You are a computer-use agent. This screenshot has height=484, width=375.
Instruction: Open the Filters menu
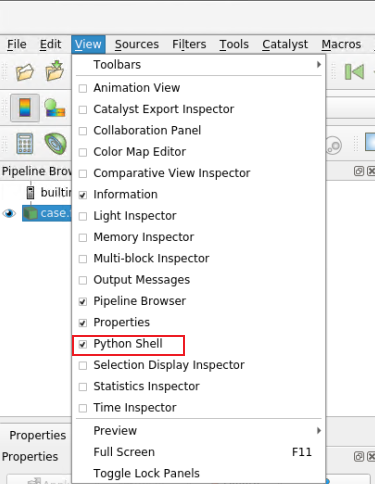pos(189,44)
